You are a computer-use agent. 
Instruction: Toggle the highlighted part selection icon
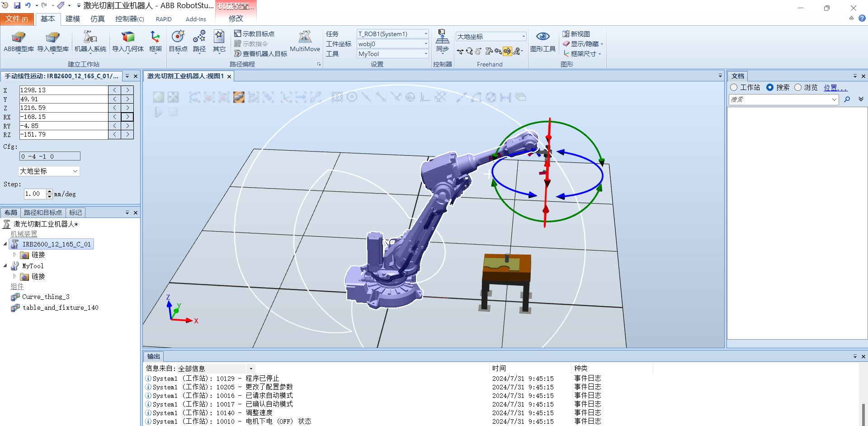coord(239,97)
